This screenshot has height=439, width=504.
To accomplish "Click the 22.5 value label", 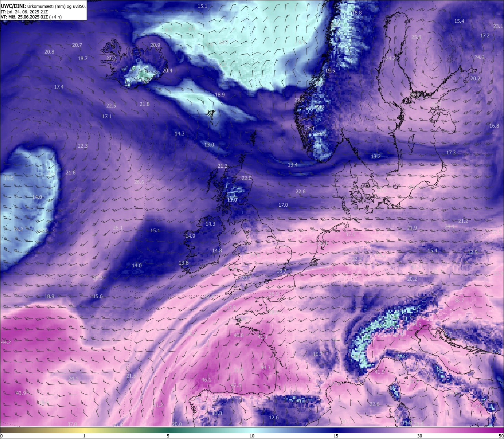I will pyautogui.click(x=111, y=106).
